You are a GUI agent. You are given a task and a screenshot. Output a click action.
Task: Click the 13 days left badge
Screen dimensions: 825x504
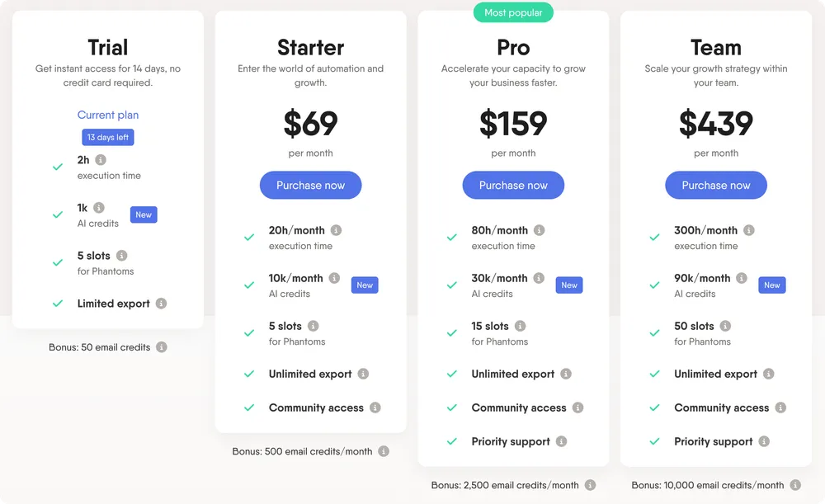[x=108, y=138]
